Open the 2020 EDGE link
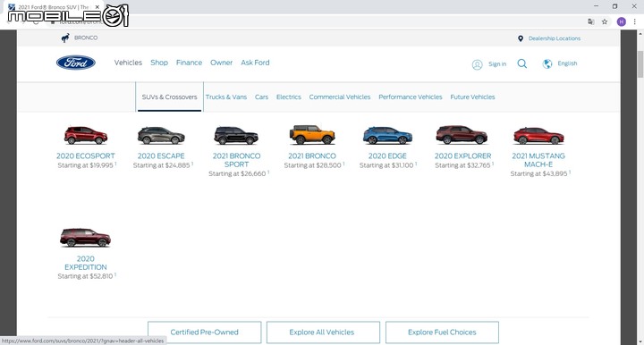 point(387,156)
